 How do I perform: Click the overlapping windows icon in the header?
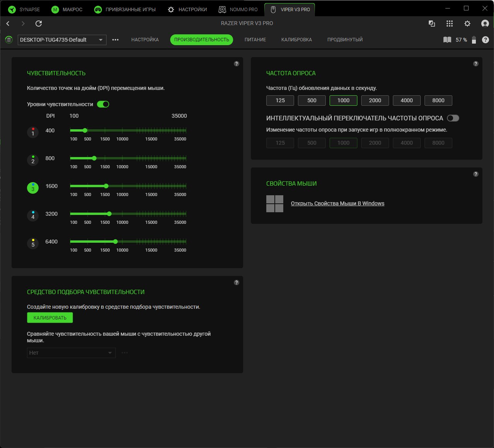[x=432, y=24]
